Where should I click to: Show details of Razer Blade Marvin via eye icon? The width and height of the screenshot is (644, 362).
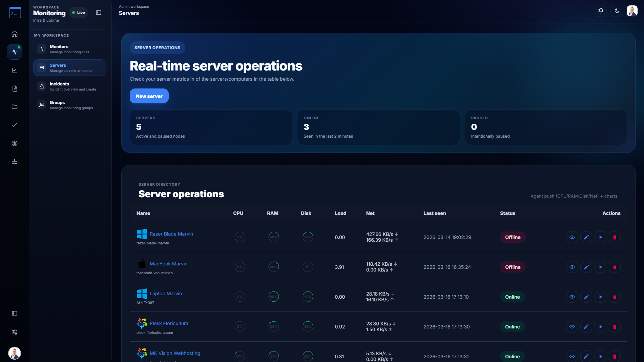pos(572,237)
